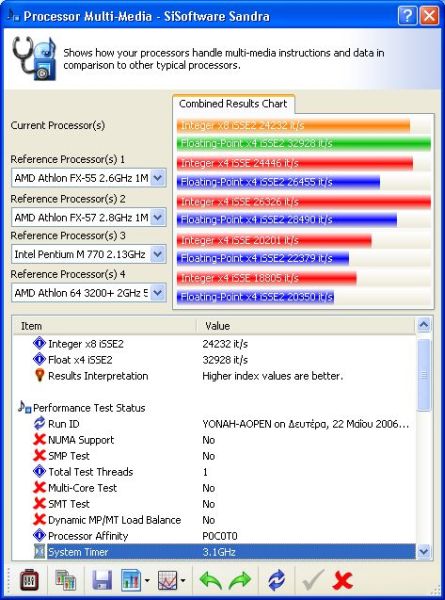This screenshot has width=445, height=600.
Task: Click the module options toolbar icon
Action: (29, 580)
